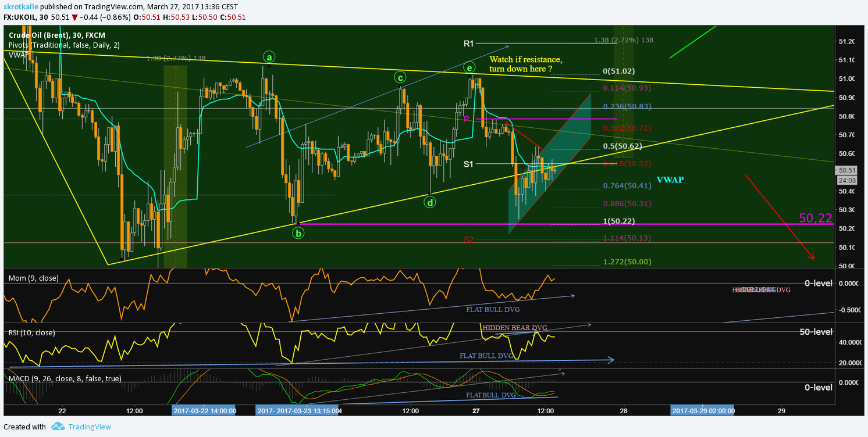Select the Fibonacci 0(51.02) level label
Viewport: 868px width, 437px height.
(618, 71)
